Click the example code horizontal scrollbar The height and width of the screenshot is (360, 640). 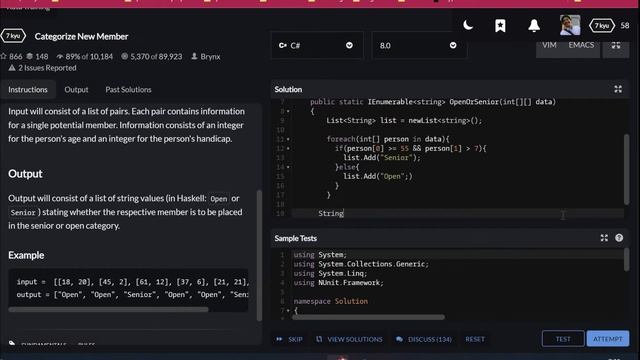109,309
